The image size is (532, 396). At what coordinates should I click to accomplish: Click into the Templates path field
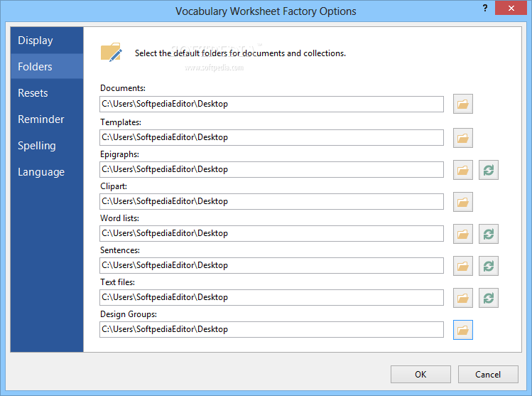tap(271, 137)
